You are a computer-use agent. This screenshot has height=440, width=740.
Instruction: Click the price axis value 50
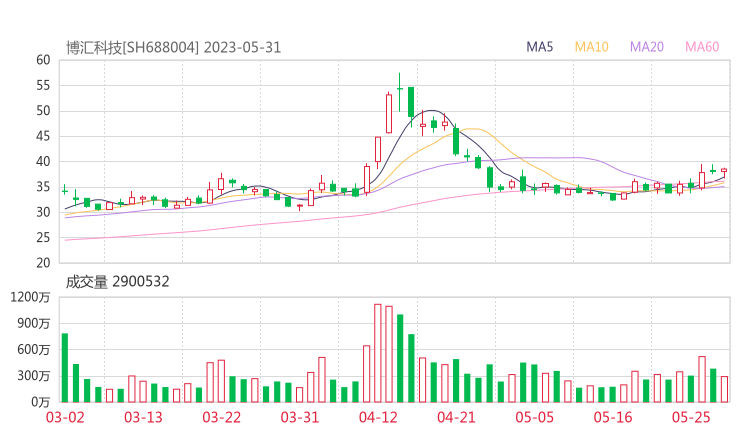[x=43, y=111]
